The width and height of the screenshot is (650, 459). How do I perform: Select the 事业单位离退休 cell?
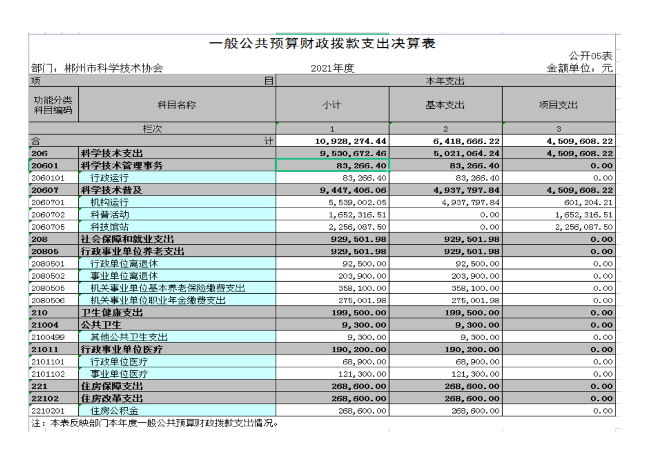tap(177, 276)
